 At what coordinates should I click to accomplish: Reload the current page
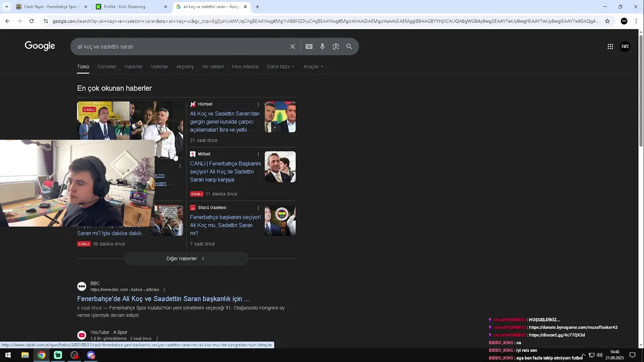tap(31, 21)
